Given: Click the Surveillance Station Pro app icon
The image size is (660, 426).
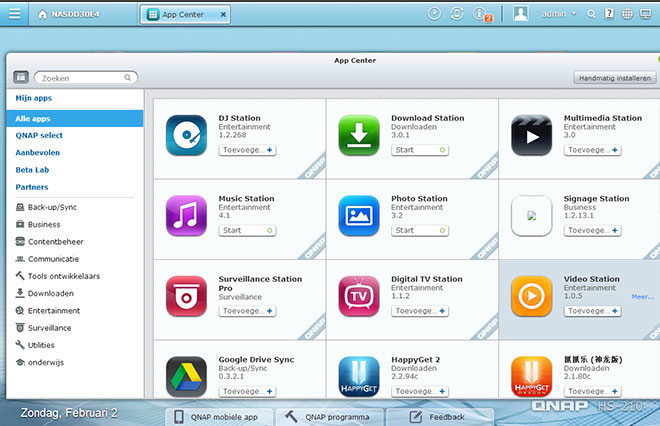Looking at the screenshot, I should [x=186, y=296].
